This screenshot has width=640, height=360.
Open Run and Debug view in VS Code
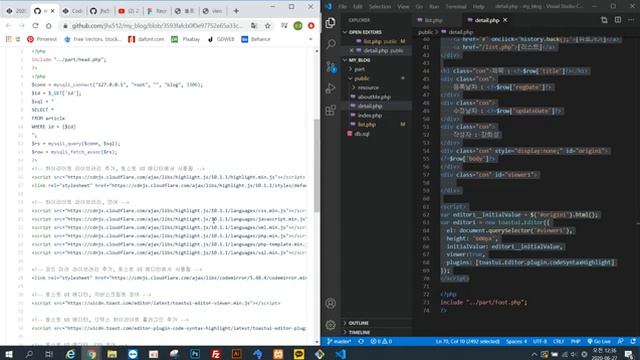point(331,88)
